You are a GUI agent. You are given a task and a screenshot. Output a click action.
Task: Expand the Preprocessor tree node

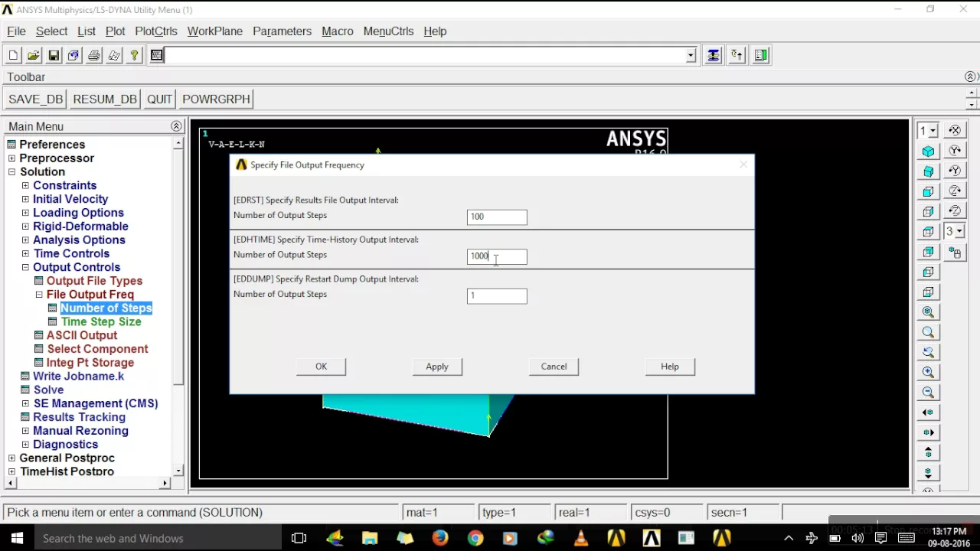(x=11, y=158)
